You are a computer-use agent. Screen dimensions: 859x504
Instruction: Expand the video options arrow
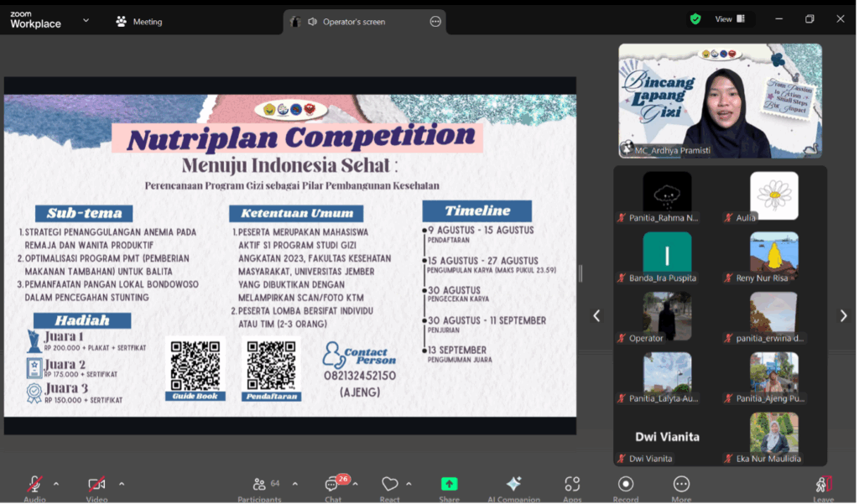coord(121,484)
